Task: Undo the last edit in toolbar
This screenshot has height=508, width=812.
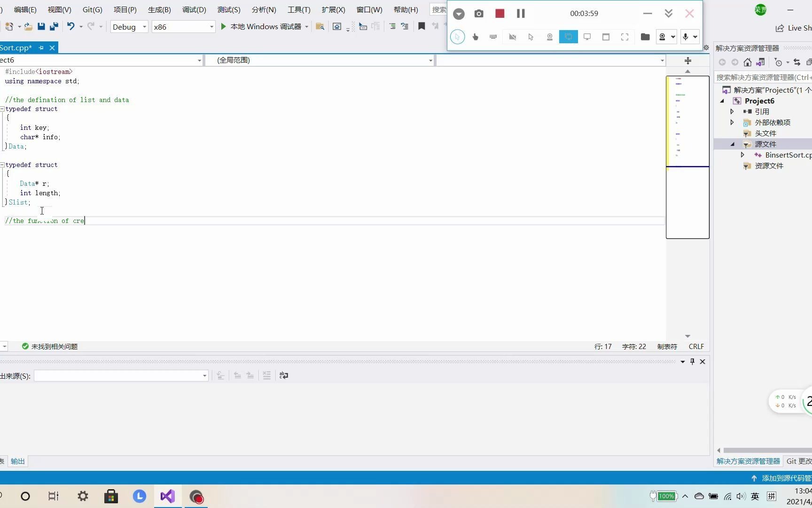Action: click(x=71, y=27)
